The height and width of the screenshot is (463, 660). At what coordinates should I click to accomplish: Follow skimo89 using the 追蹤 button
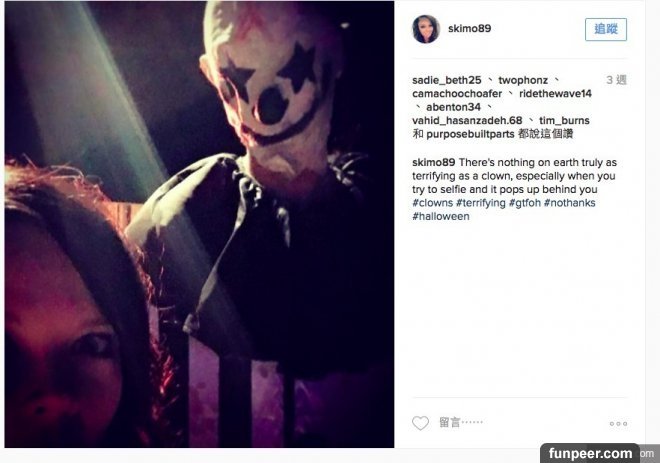[x=606, y=29]
